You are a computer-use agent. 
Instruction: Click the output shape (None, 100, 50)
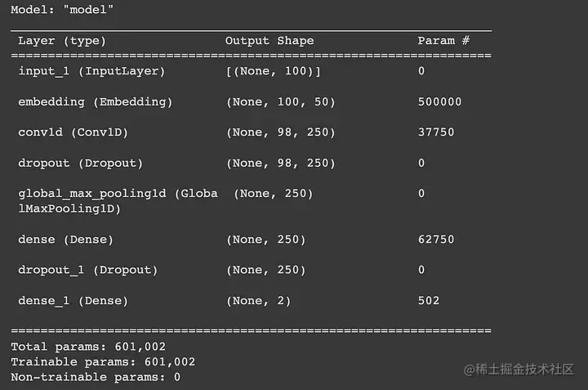[280, 102]
